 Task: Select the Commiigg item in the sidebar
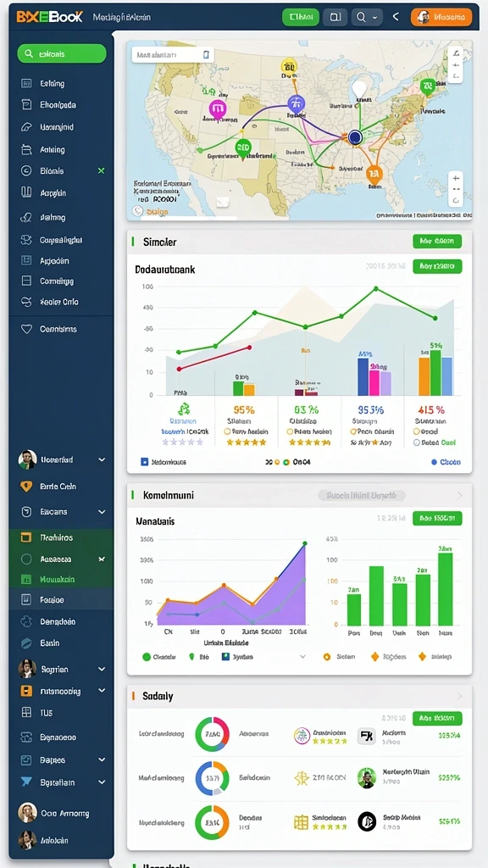tap(61, 281)
